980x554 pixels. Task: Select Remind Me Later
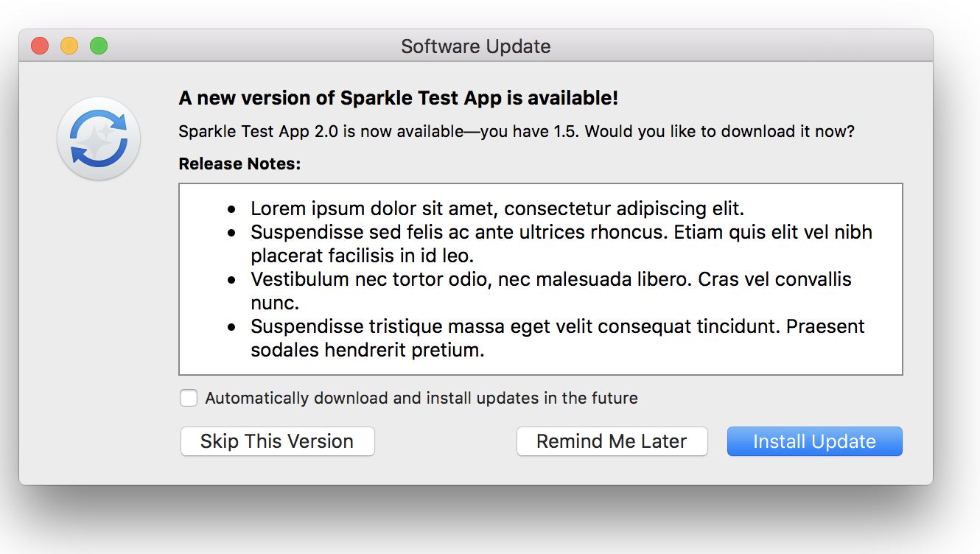tap(612, 441)
